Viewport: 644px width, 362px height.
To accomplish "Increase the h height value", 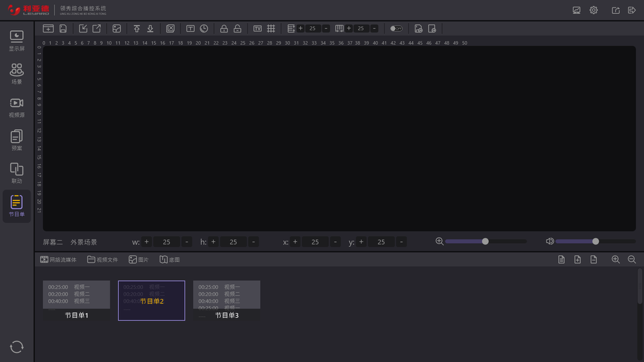I will (213, 242).
